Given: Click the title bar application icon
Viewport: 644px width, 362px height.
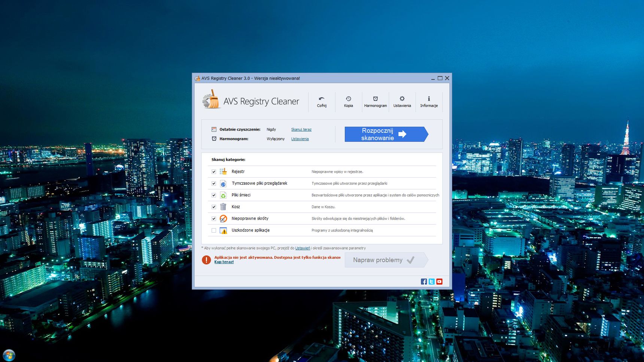Looking at the screenshot, I should (197, 78).
